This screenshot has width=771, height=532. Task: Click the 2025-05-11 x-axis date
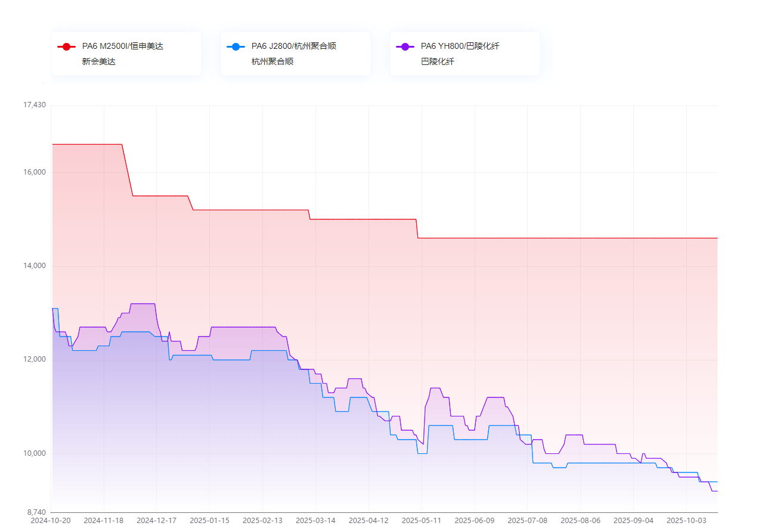[422, 520]
